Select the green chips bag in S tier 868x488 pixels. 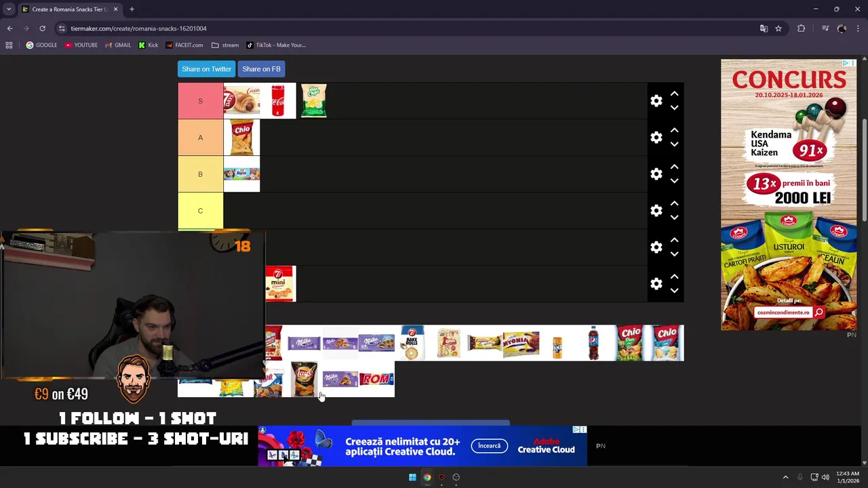pos(314,101)
